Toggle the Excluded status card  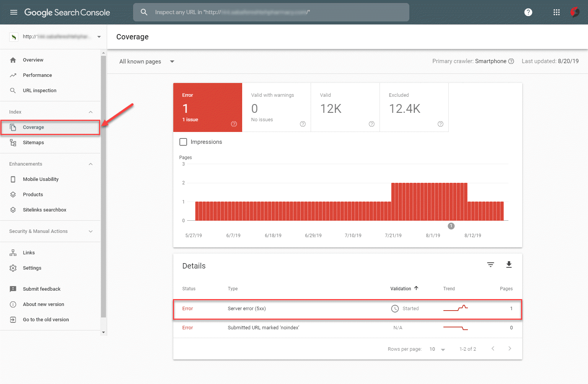pyautogui.click(x=414, y=107)
